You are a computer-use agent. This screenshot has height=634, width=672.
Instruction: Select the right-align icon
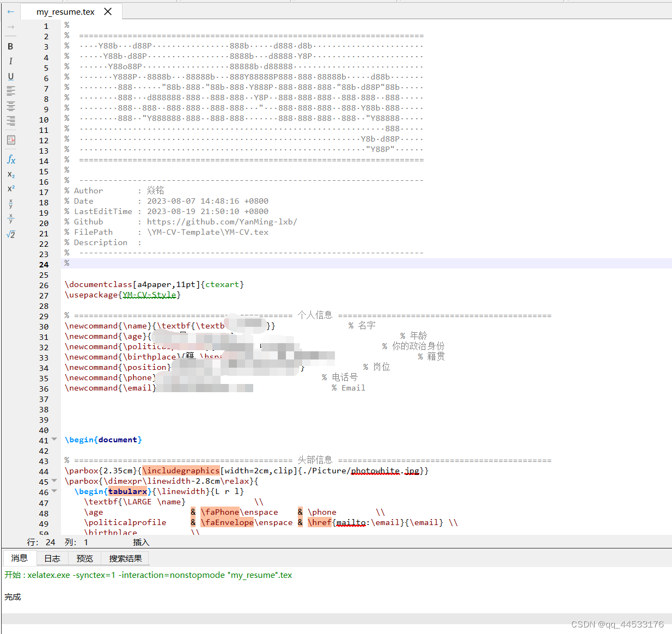(10, 121)
